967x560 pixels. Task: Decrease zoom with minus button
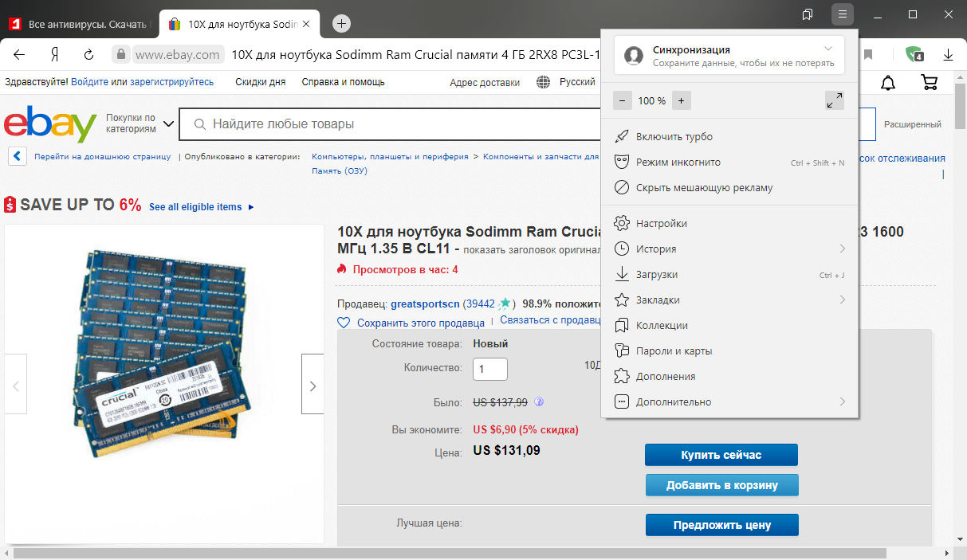(x=623, y=100)
